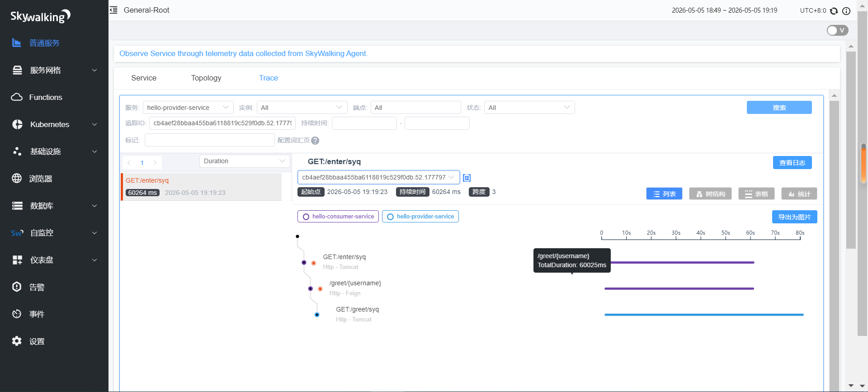The height and width of the screenshot is (392, 868).
Task: Click the 导出为图片 button
Action: click(795, 217)
